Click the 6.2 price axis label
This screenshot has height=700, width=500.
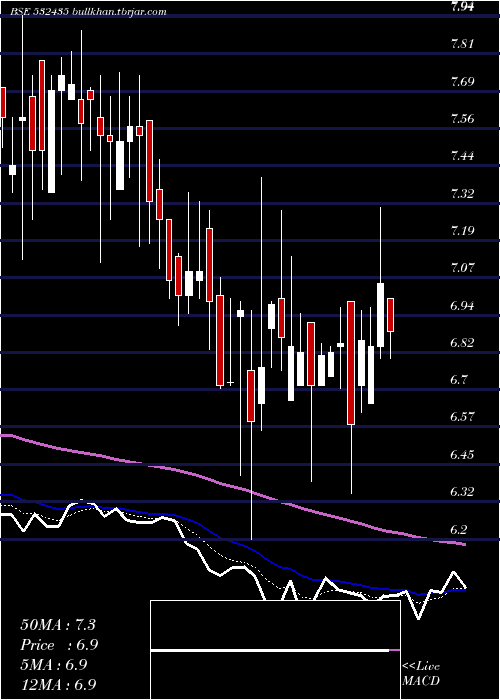coord(458,529)
